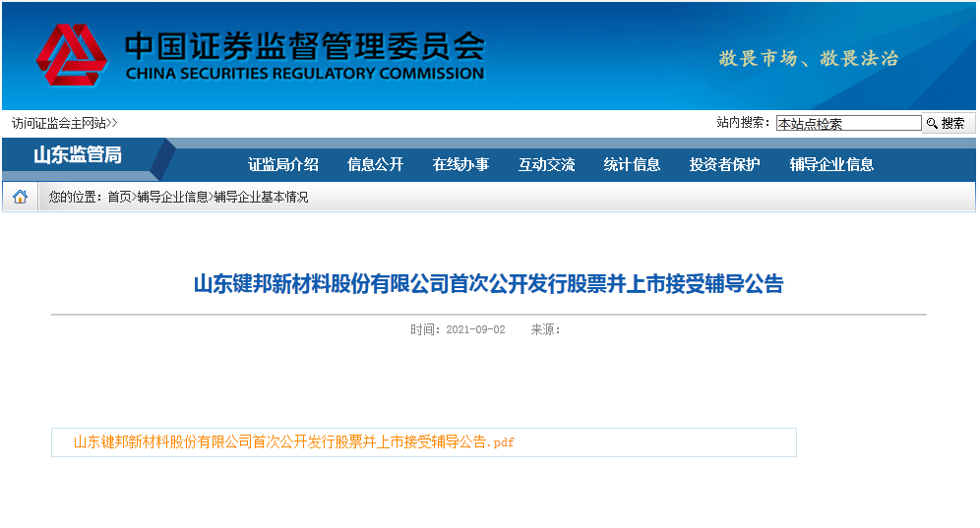The image size is (980, 528).
Task: Open the 在线办事 navigation item
Action: (x=460, y=164)
